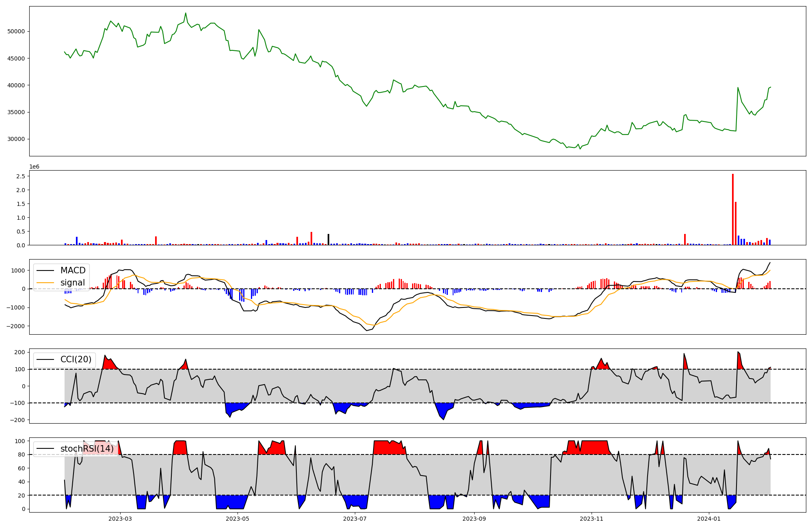Image resolution: width=812 pixels, height=528 pixels.
Task: Click the 2.5 volume axis tick label
Action: [21, 176]
